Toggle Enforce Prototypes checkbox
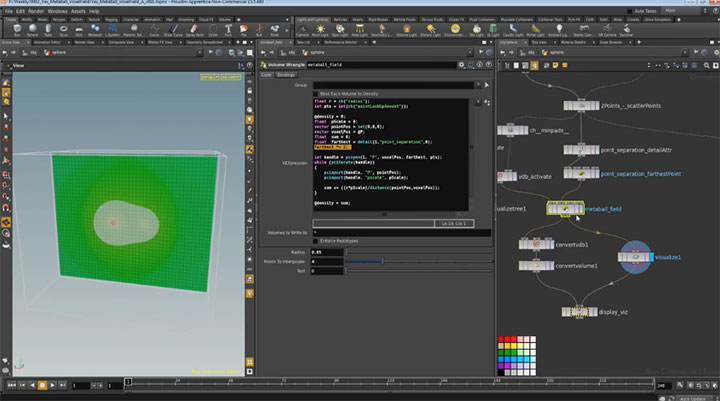This screenshot has width=720, height=401. [x=315, y=241]
